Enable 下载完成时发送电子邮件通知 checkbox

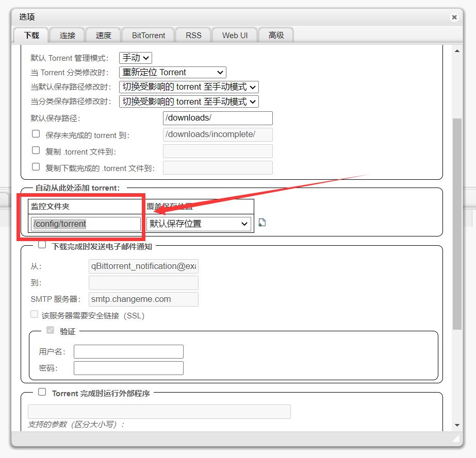click(42, 245)
